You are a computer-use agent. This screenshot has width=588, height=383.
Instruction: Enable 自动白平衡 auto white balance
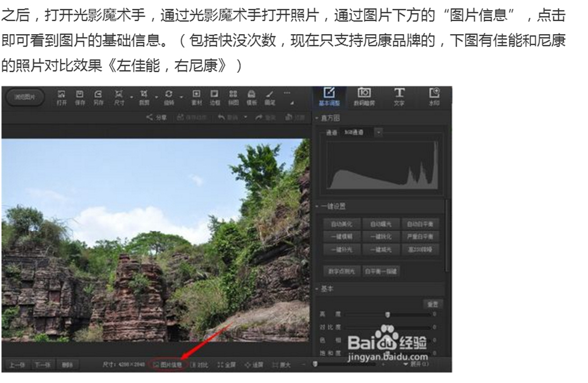point(420,225)
